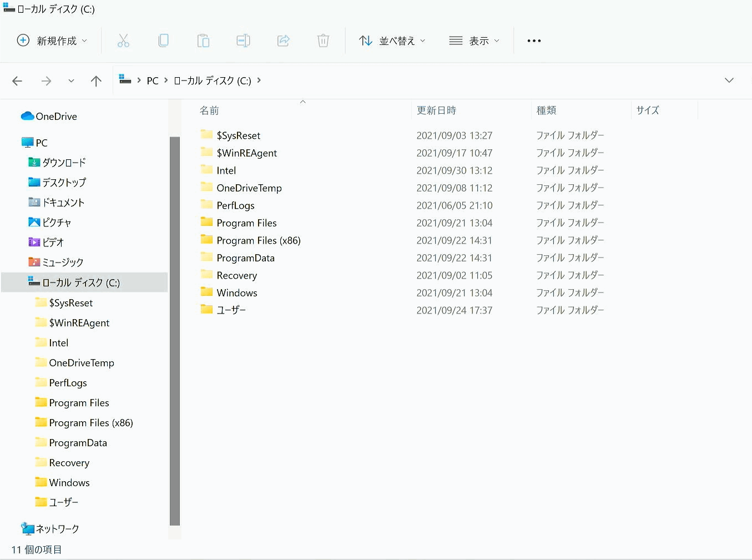The width and height of the screenshot is (752, 560).
Task: Select $WinREAgent in the navigation tree
Action: pyautogui.click(x=72, y=323)
